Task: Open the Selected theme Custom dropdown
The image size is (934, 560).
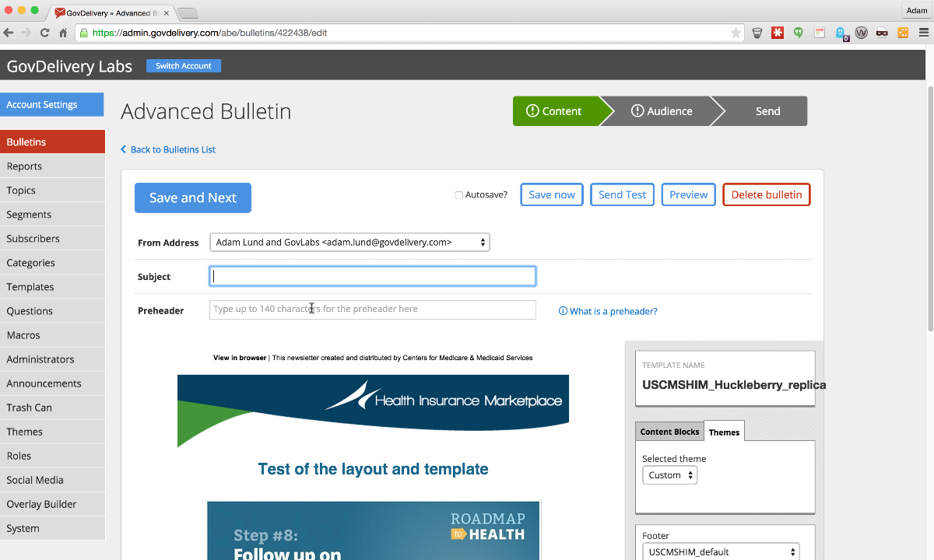Action: [x=670, y=475]
